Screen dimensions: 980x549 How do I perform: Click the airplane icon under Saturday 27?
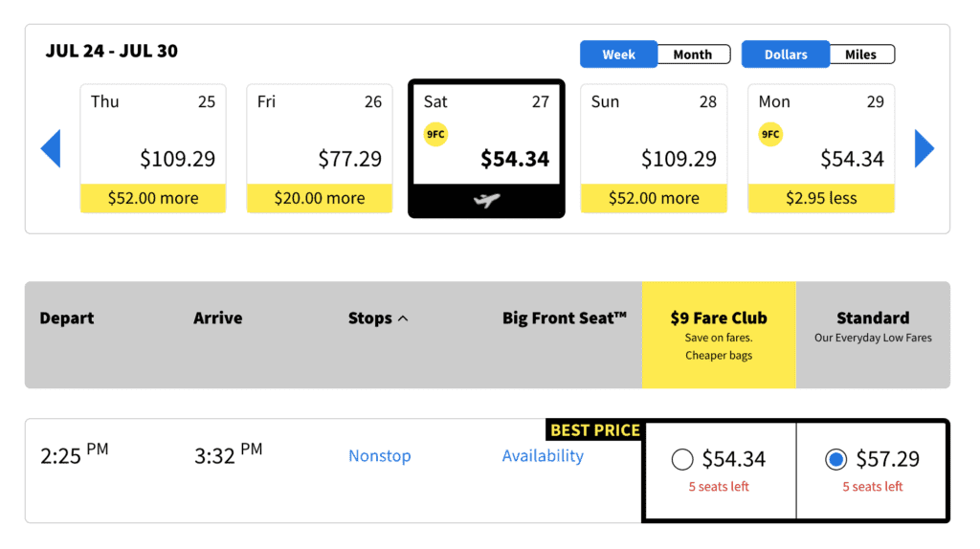486,201
